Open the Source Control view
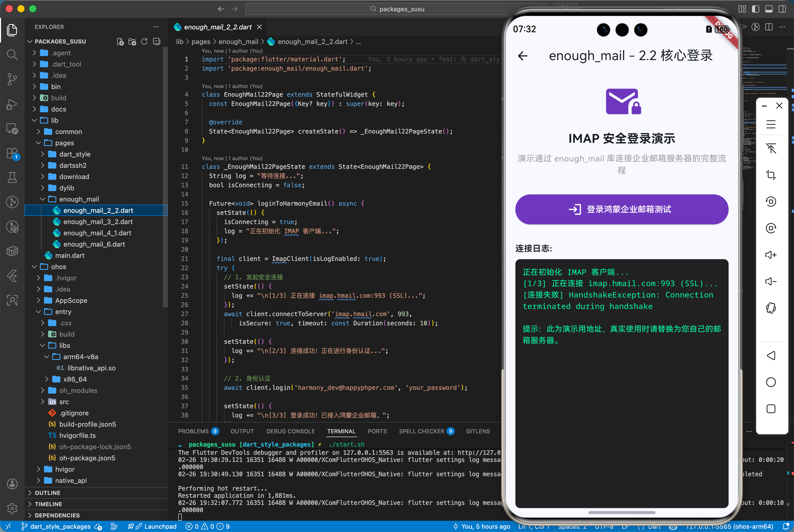Screen dimensions: 794x532 click(12, 79)
